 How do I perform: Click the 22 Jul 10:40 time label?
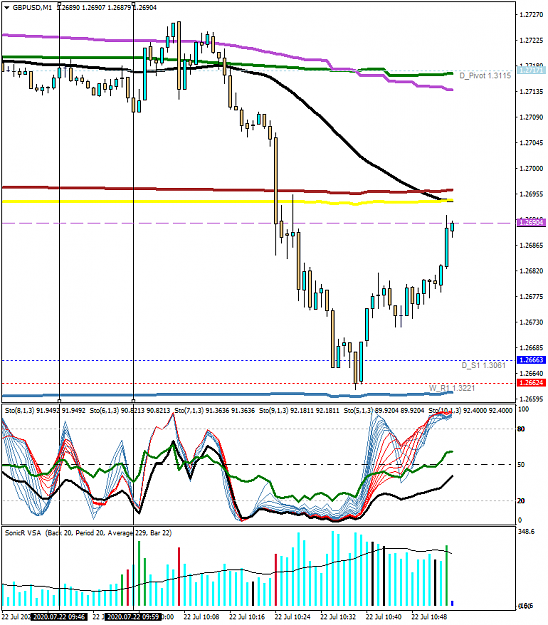pyautogui.click(x=384, y=617)
